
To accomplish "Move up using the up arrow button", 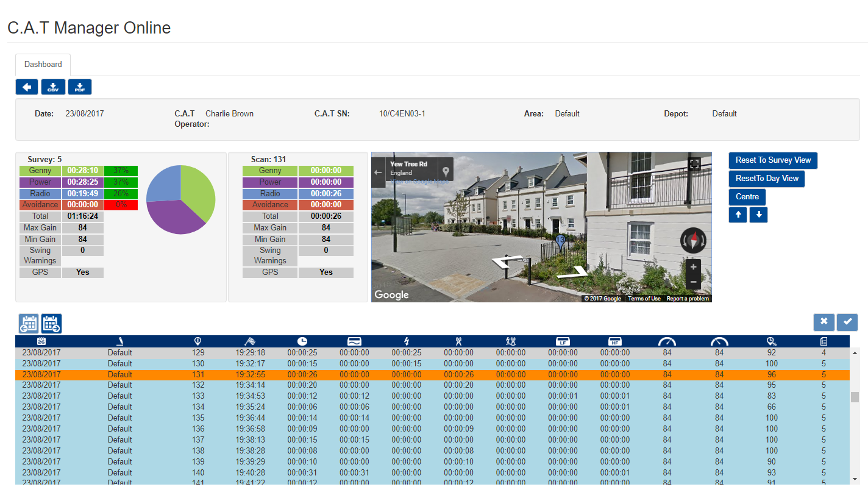I will [738, 215].
